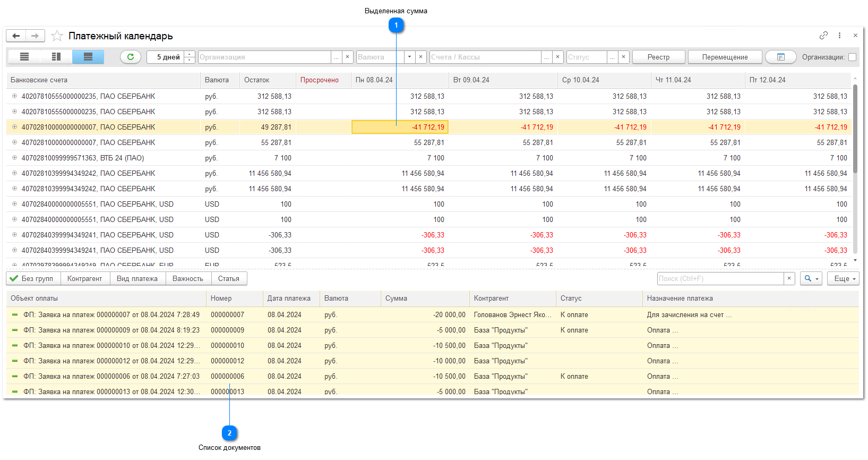Screen dimensions: 868x460
Task: Expand the first 40207810555000000235 СБЕРБАНК row
Action: coord(14,96)
